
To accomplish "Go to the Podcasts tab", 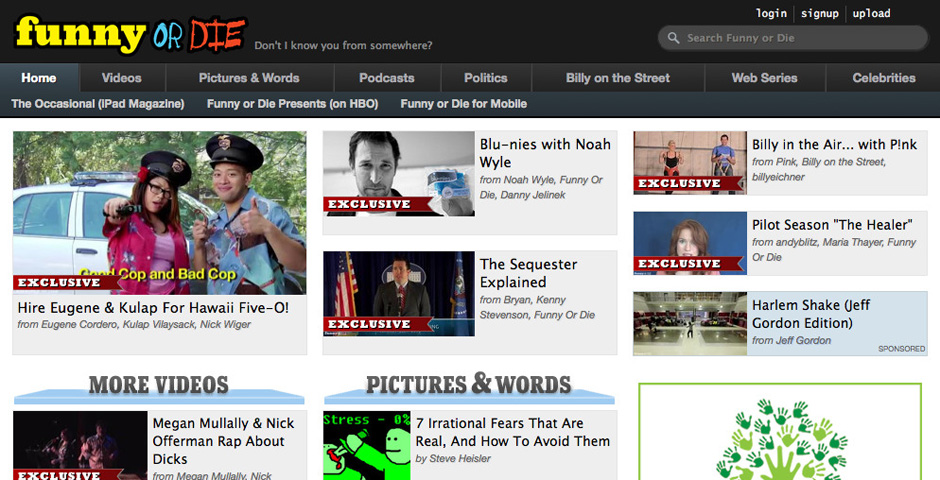I will [387, 78].
